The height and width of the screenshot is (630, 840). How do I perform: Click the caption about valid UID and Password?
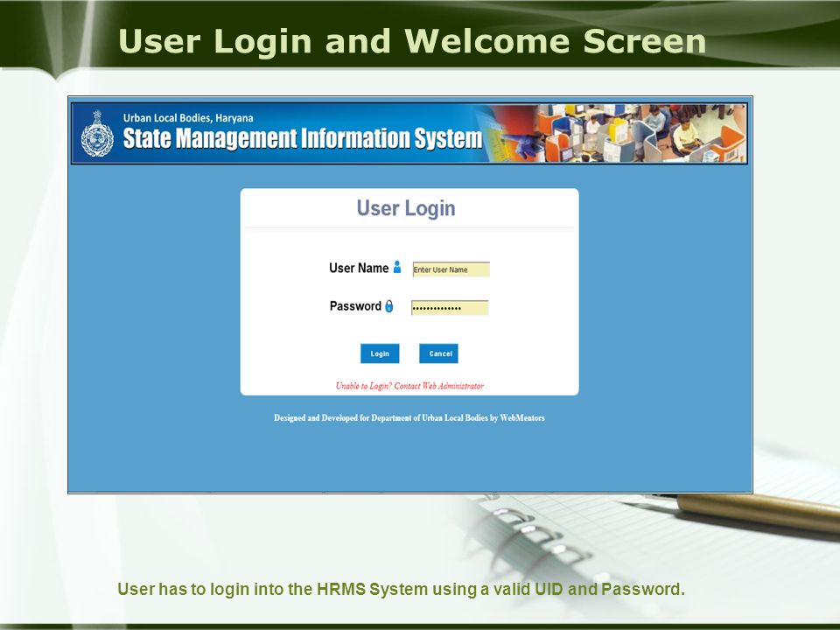(x=402, y=589)
